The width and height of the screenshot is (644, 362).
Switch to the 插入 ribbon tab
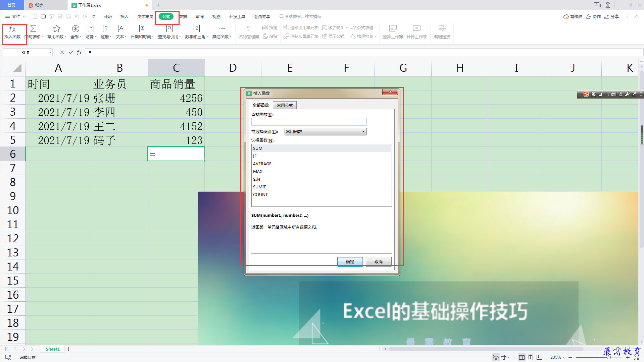[x=125, y=16]
